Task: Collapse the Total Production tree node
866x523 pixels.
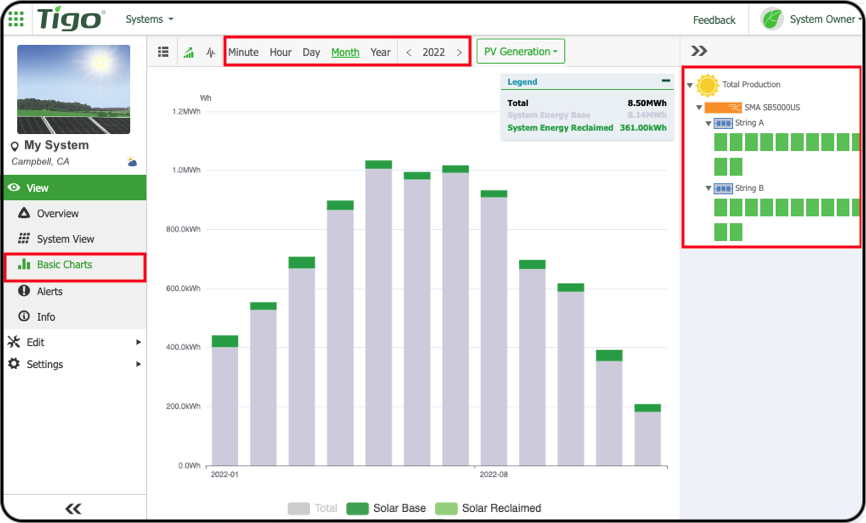Action: (690, 85)
